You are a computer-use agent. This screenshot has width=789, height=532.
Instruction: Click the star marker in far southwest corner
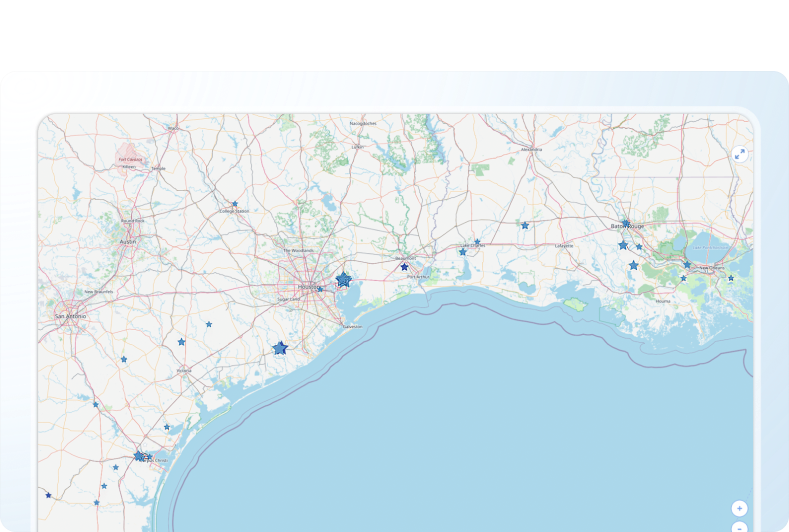[48, 495]
